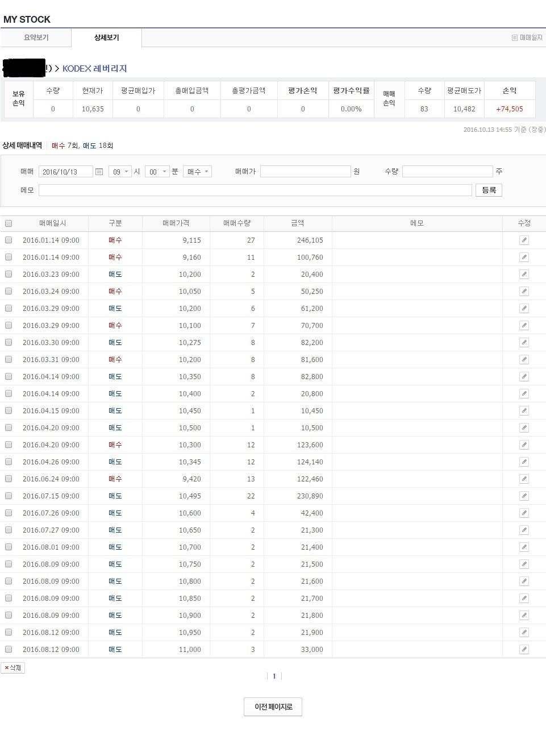Edit the 2016.03.23 sell transaction row
Screen dimensions: 546x756
(524, 275)
